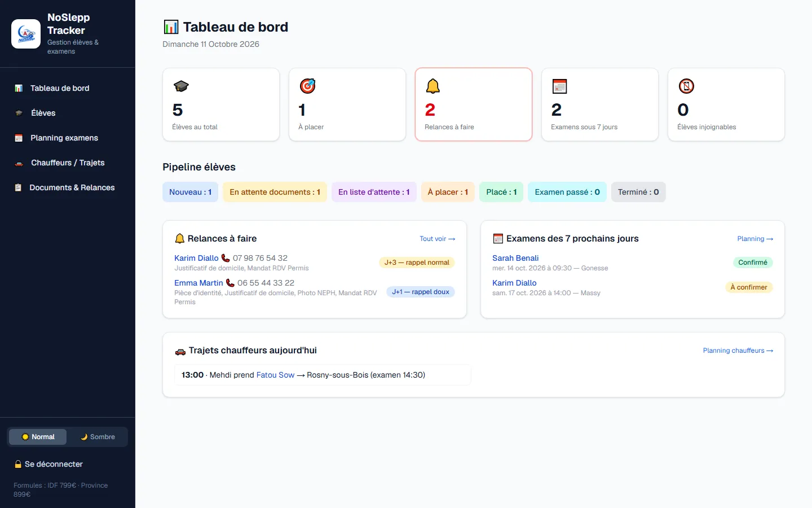Click the graduation cap icon on Élèves au total
The height and width of the screenshot is (508, 812).
[181, 86]
